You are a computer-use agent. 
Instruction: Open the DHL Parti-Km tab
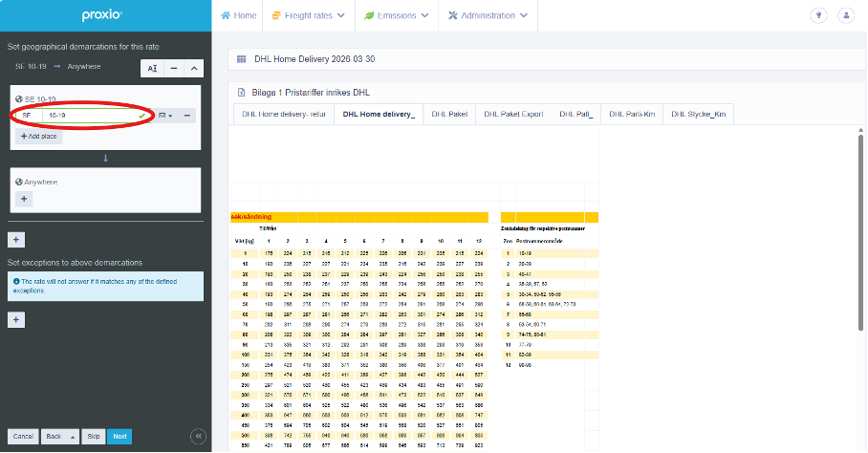click(632, 114)
